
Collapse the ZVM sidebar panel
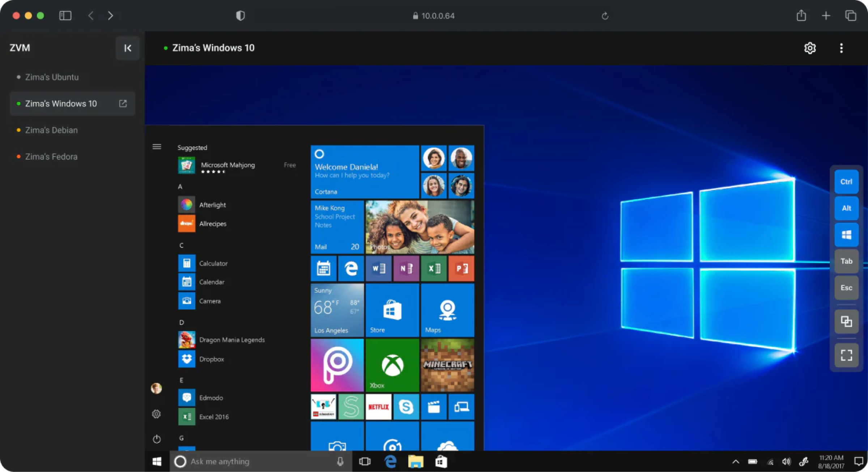pos(127,48)
